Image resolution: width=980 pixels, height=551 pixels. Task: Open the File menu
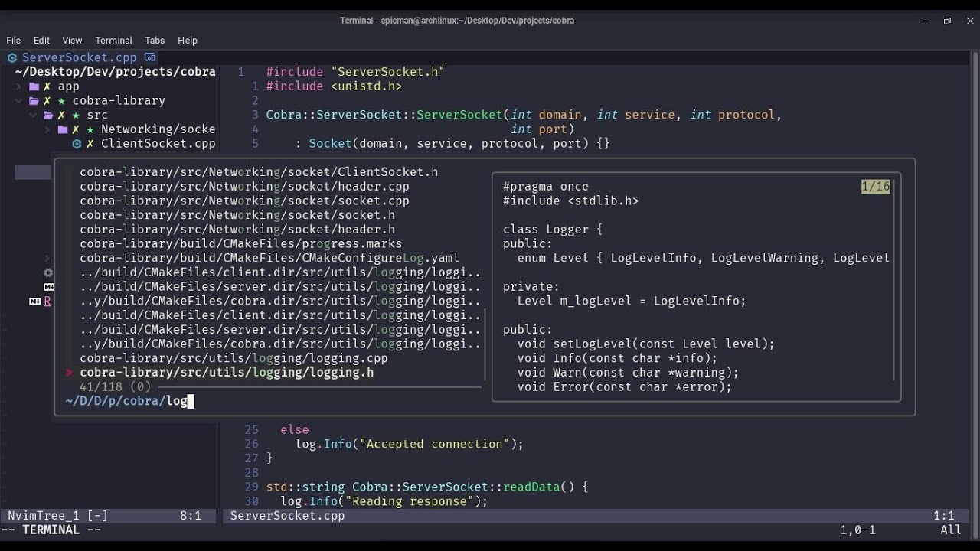(x=14, y=41)
